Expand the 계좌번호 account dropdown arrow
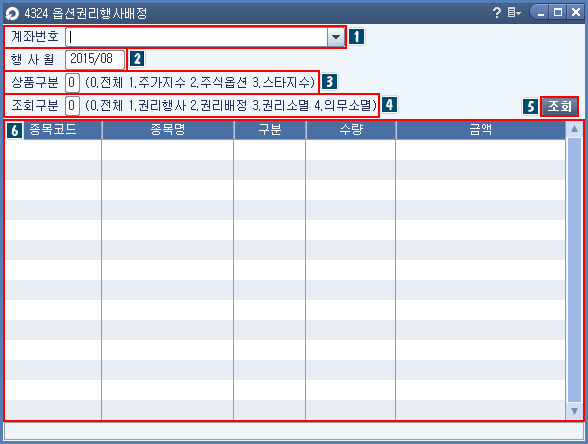 tap(336, 37)
